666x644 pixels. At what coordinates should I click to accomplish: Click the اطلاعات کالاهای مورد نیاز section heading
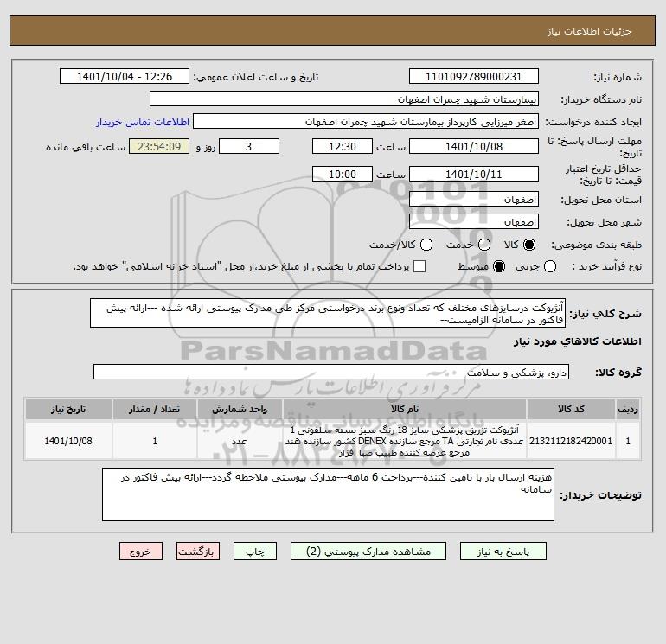pos(578,341)
